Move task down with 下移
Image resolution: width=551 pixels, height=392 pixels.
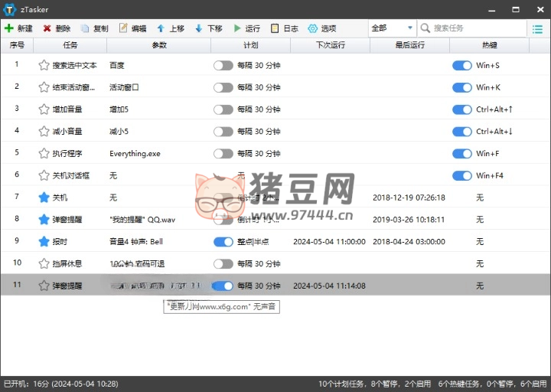(x=208, y=28)
